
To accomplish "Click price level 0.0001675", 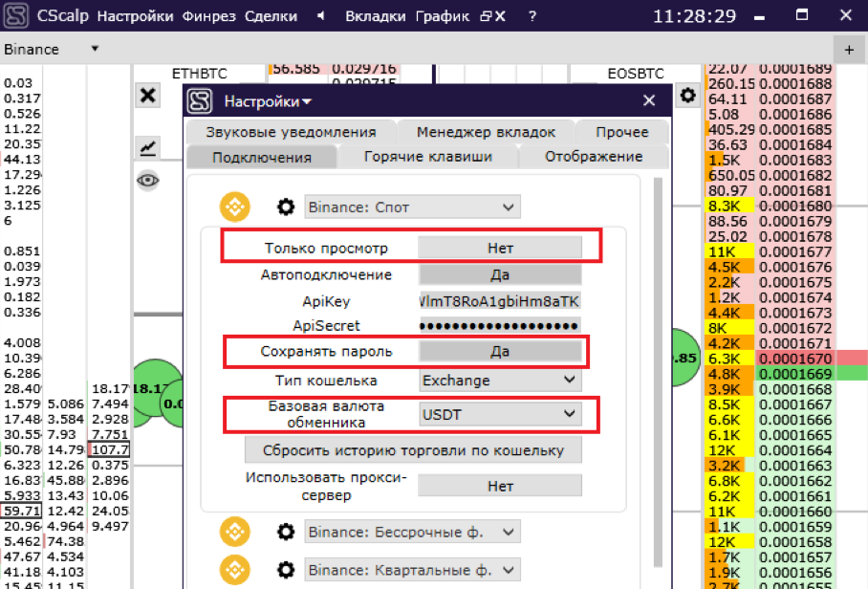I will click(795, 282).
